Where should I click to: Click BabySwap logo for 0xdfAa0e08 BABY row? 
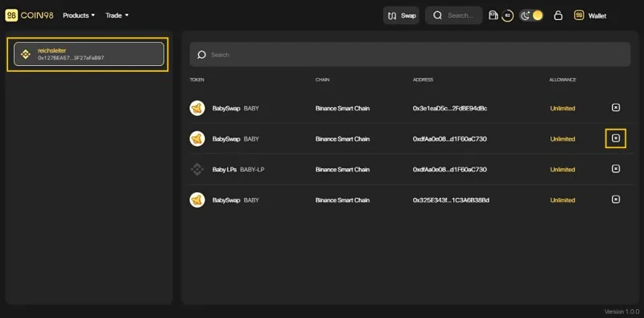click(197, 138)
